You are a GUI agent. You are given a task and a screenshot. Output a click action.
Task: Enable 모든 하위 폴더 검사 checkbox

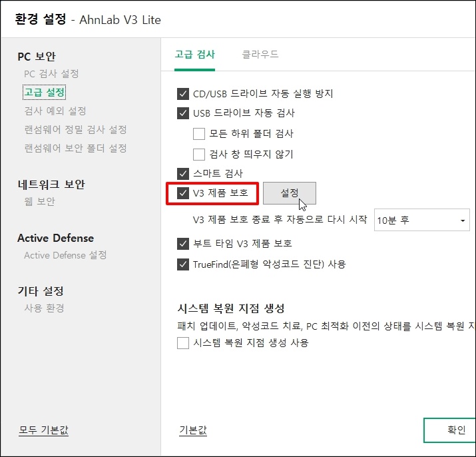click(x=199, y=134)
